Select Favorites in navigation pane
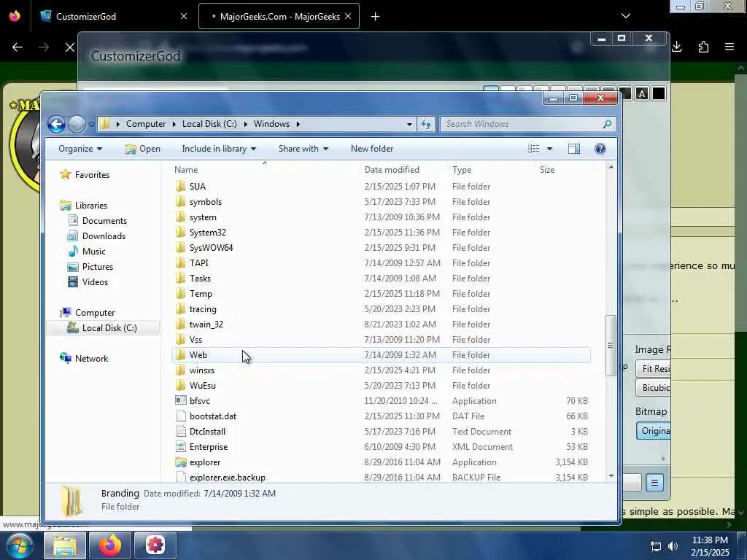 coord(92,175)
